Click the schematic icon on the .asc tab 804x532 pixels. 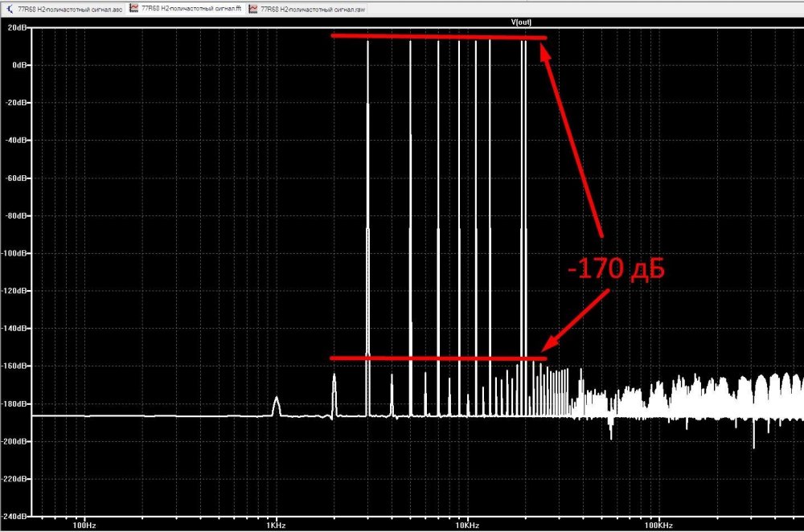(10, 8)
